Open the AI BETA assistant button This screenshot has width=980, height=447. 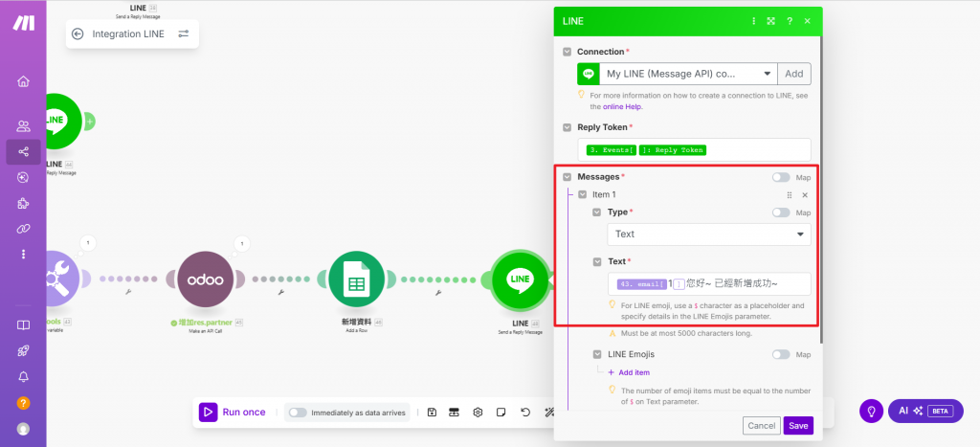point(925,411)
